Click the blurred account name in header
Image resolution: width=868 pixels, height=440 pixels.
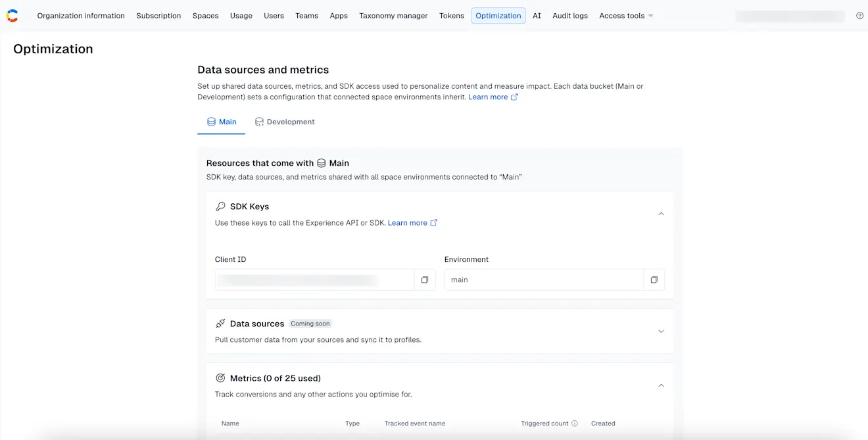[790, 16]
